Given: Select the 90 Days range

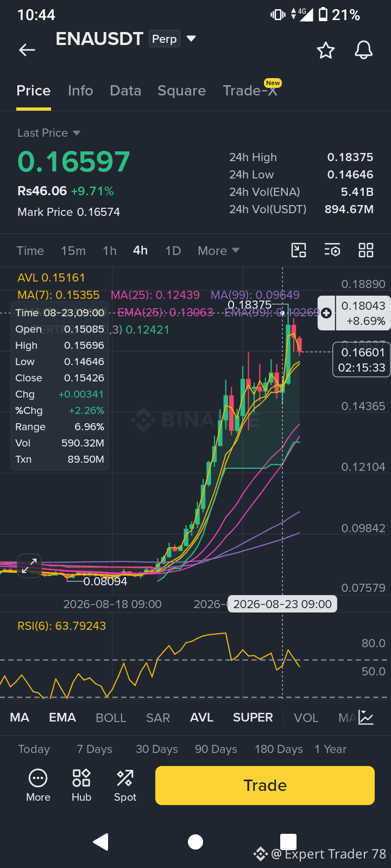Looking at the screenshot, I should coord(216,749).
